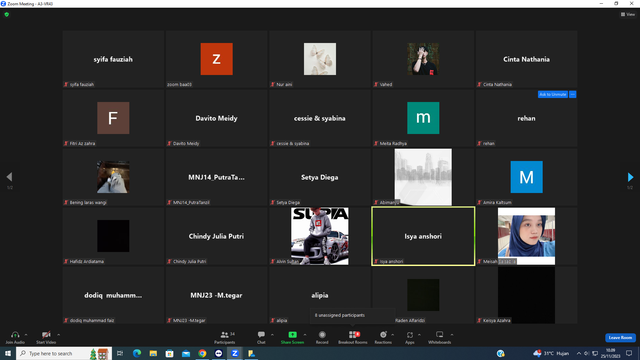The height and width of the screenshot is (360, 640).
Task: Open more options on rehan's tile
Action: point(573,94)
